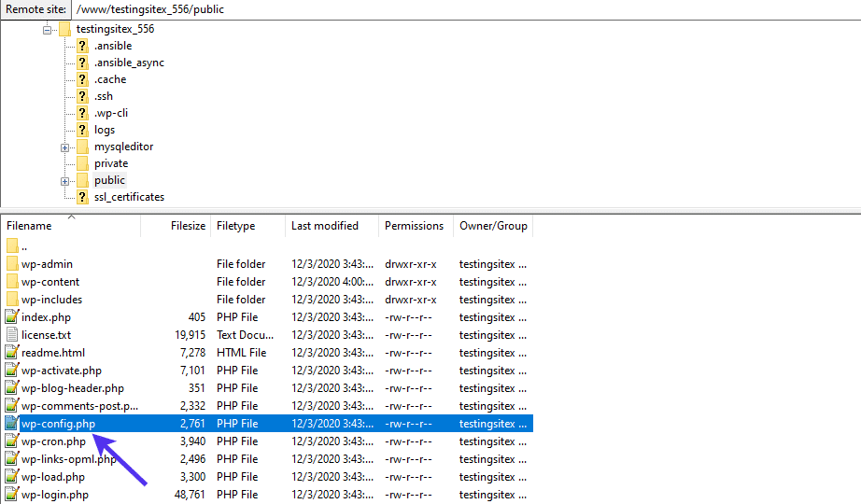This screenshot has width=861, height=504.
Task: Click the license.txt text file icon
Action: (12, 335)
